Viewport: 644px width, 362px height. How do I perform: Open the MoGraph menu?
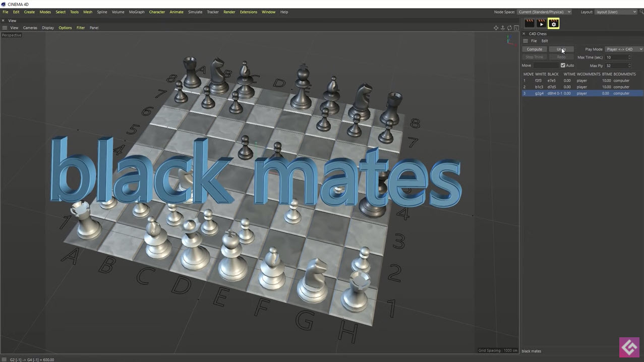click(136, 12)
